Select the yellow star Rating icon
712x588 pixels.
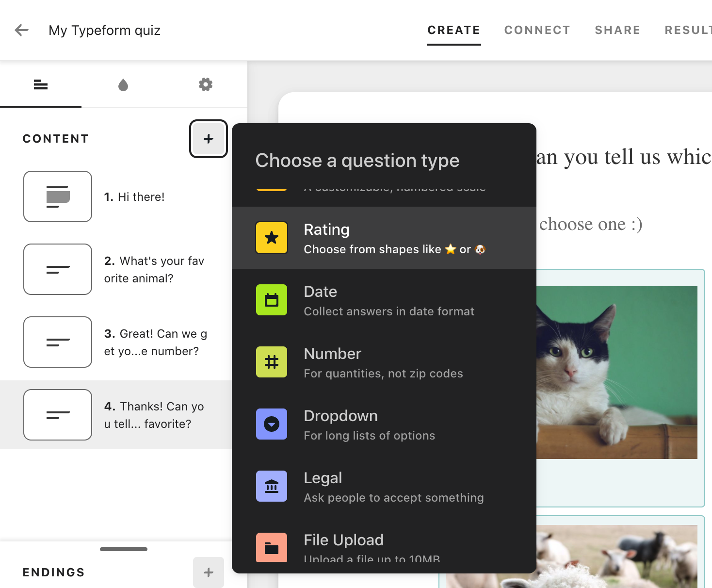(272, 238)
